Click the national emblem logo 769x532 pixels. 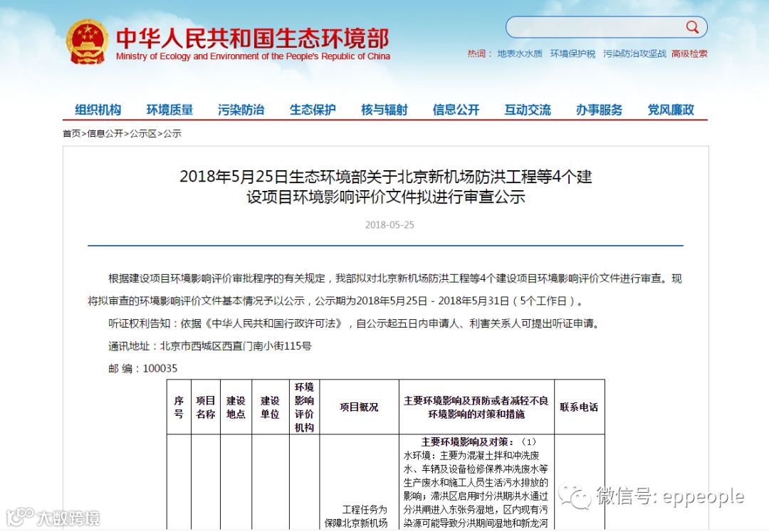(88, 42)
